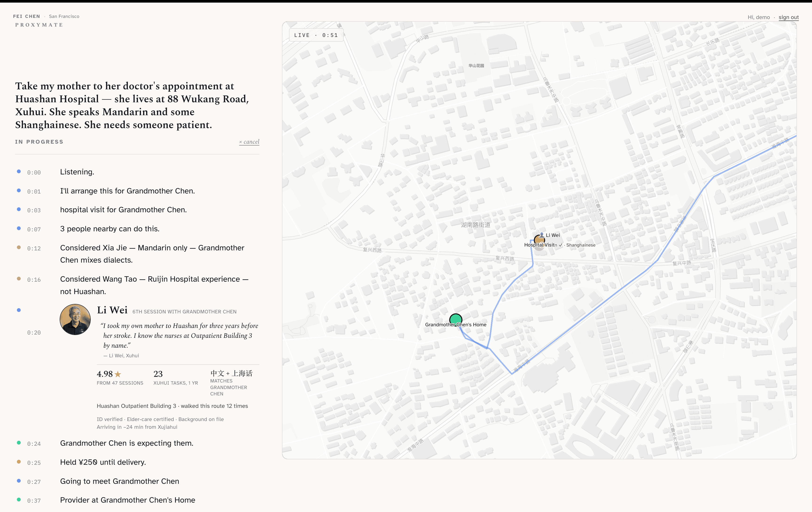Click the sign out link

pos(789,17)
